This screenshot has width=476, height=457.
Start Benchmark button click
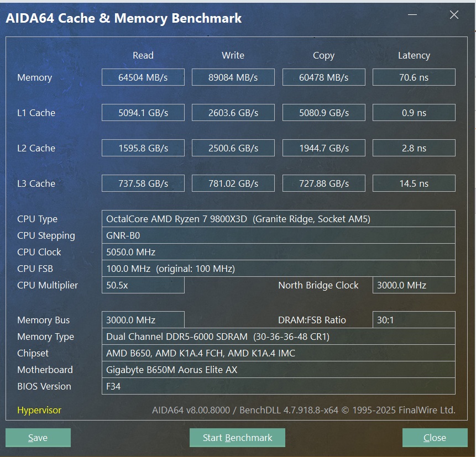point(237,438)
